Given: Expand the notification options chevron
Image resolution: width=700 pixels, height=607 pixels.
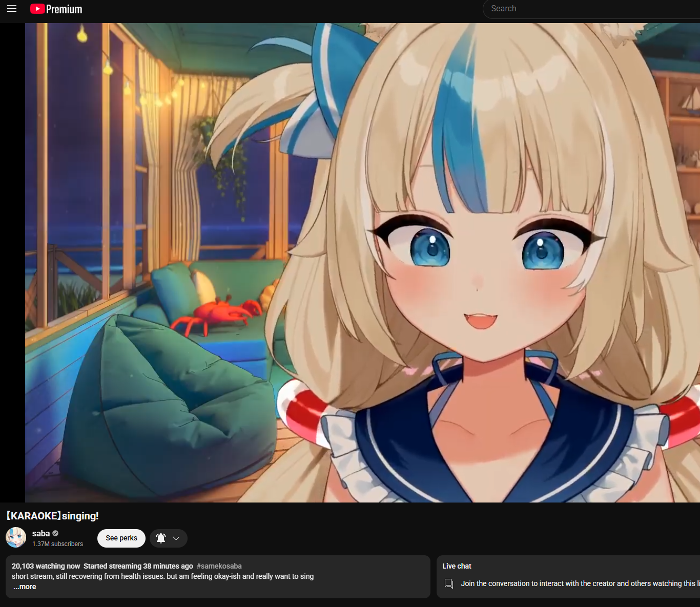Looking at the screenshot, I should click(176, 538).
